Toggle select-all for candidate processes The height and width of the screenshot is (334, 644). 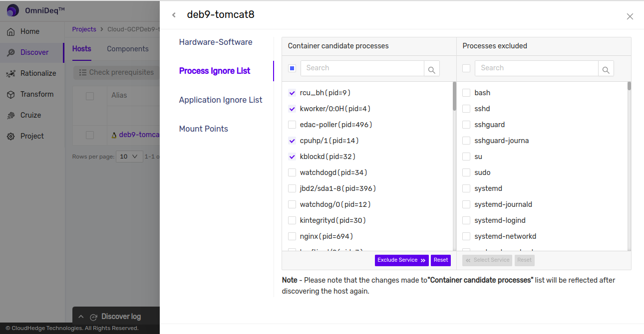click(292, 68)
